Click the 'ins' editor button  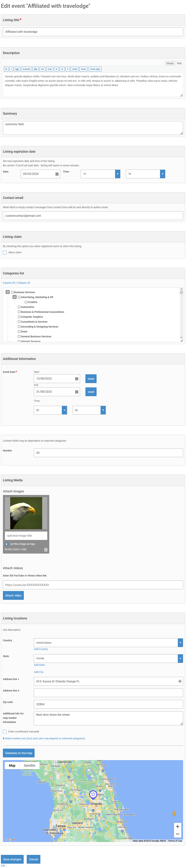pyautogui.click(x=43, y=69)
